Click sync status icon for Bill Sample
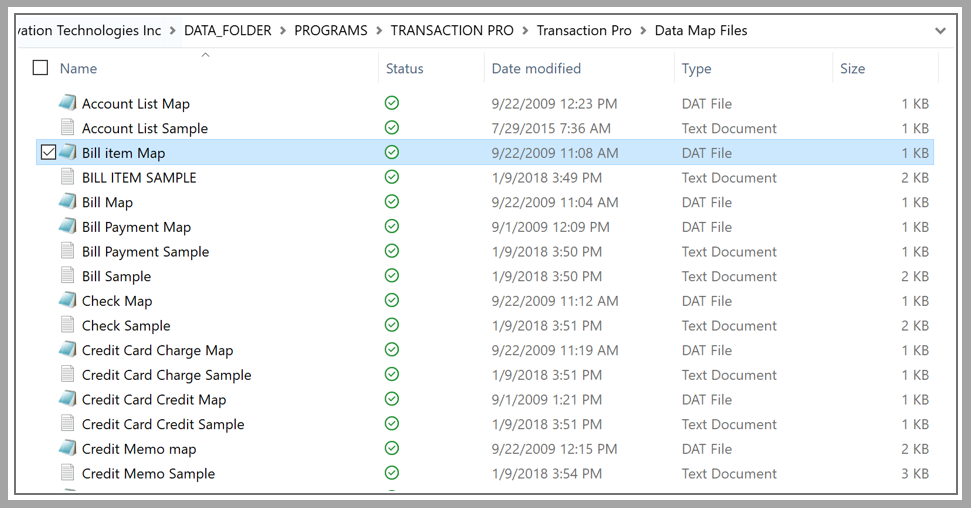 tap(391, 276)
